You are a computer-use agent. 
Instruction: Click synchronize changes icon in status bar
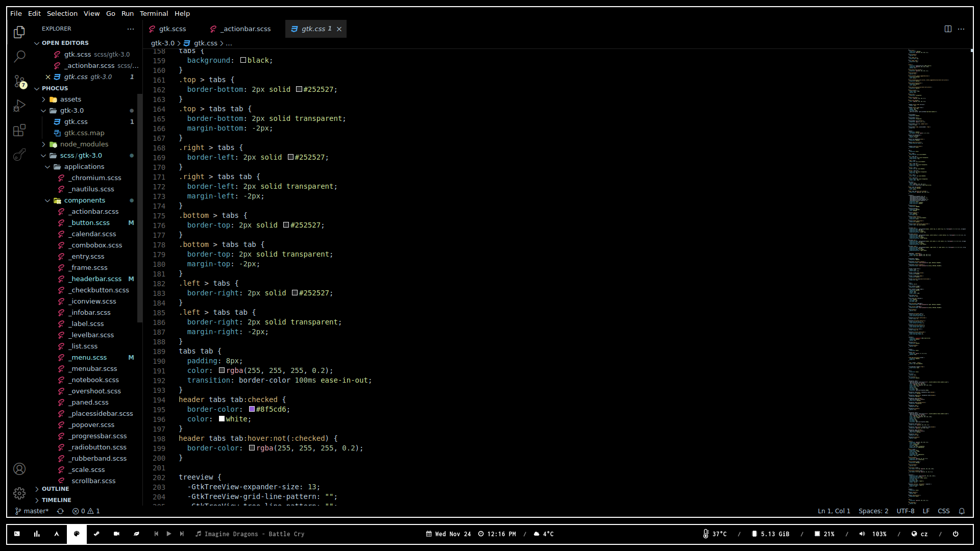click(60, 511)
